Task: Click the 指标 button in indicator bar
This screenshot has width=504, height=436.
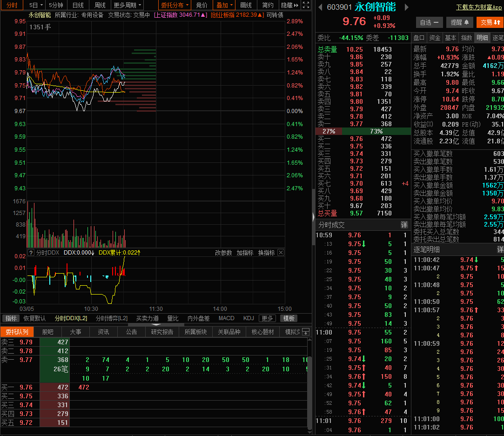Action: coord(11,318)
